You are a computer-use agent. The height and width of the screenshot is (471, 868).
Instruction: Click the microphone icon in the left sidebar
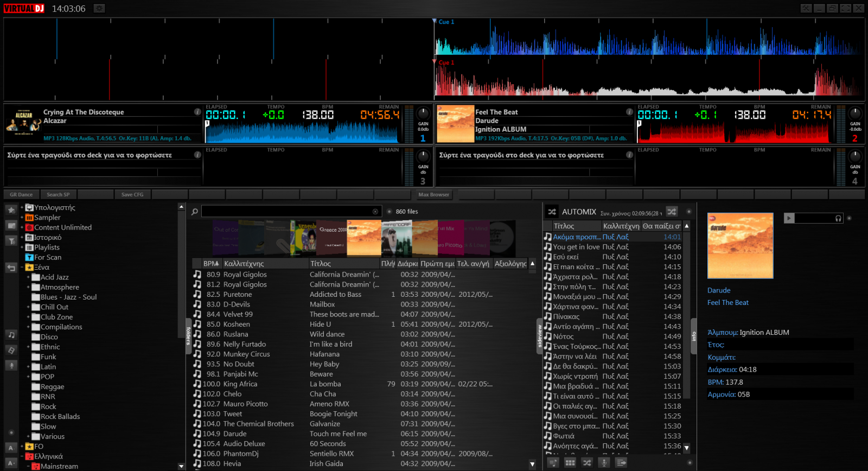(11, 365)
